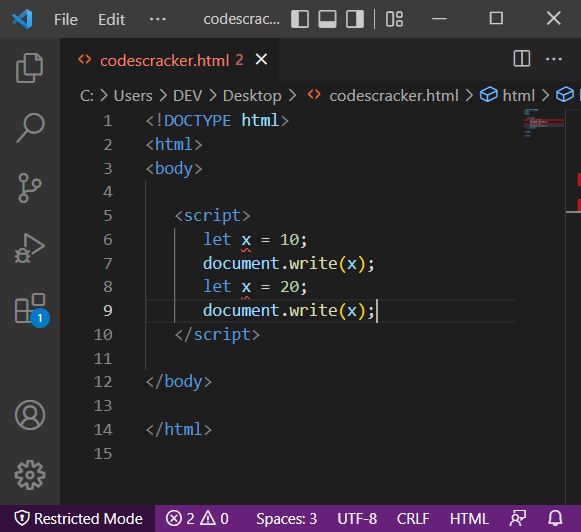This screenshot has width=581, height=532.
Task: Click the </body> closing tag
Action: pyautogui.click(x=179, y=382)
